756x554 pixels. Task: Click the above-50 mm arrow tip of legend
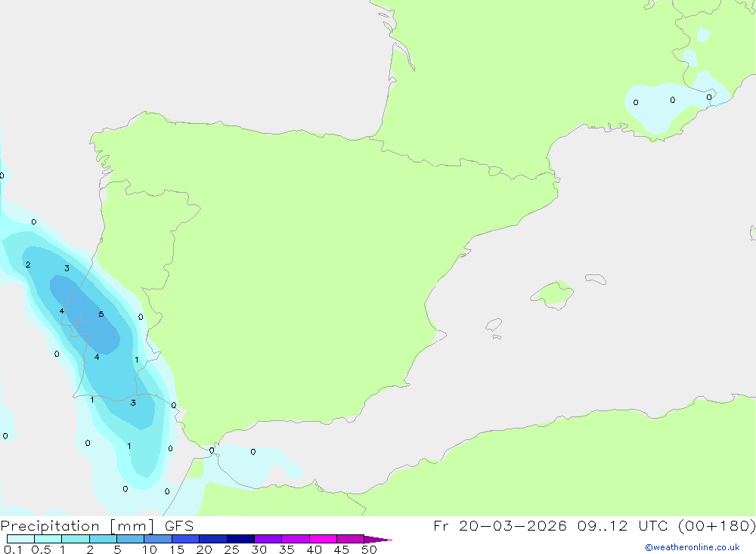coord(378,539)
